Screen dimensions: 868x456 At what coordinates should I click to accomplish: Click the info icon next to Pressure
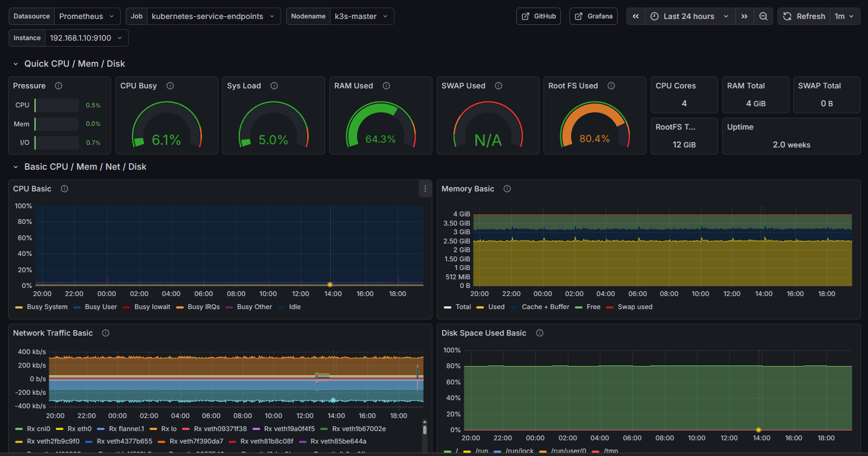pos(59,86)
